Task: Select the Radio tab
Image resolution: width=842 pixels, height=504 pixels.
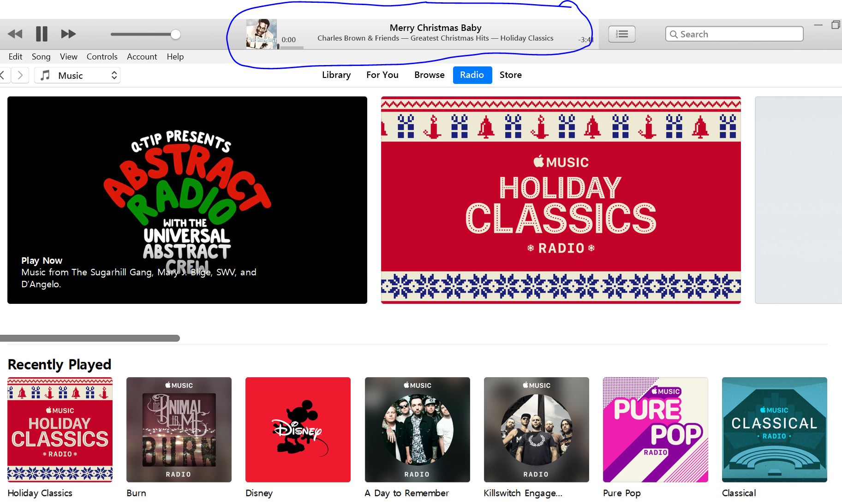Action: click(x=472, y=75)
